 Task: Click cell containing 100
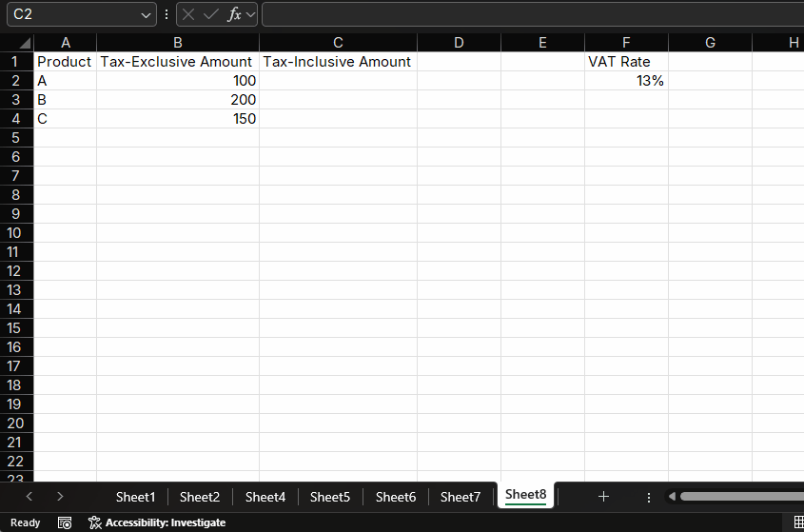(177, 81)
